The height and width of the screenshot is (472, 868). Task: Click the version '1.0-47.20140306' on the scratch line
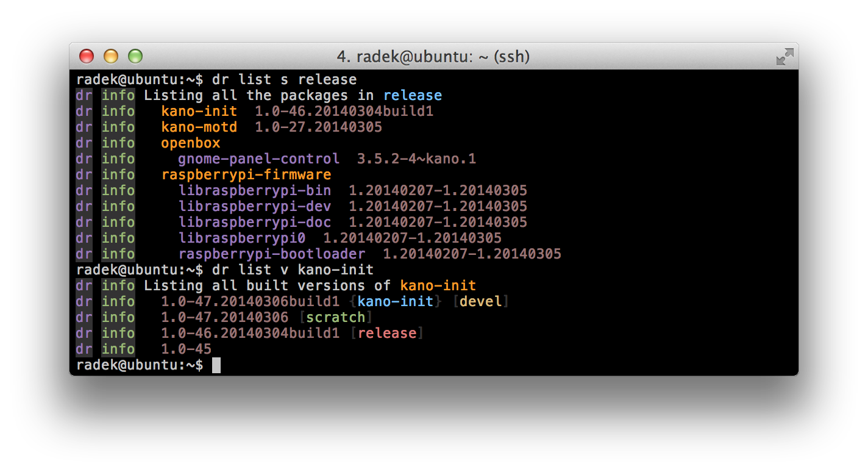tap(225, 317)
